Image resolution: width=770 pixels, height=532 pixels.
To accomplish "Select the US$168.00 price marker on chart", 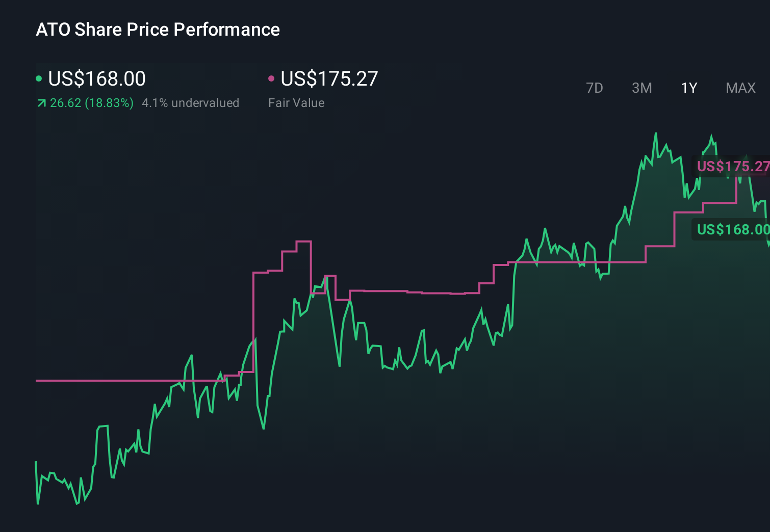I will pos(733,230).
